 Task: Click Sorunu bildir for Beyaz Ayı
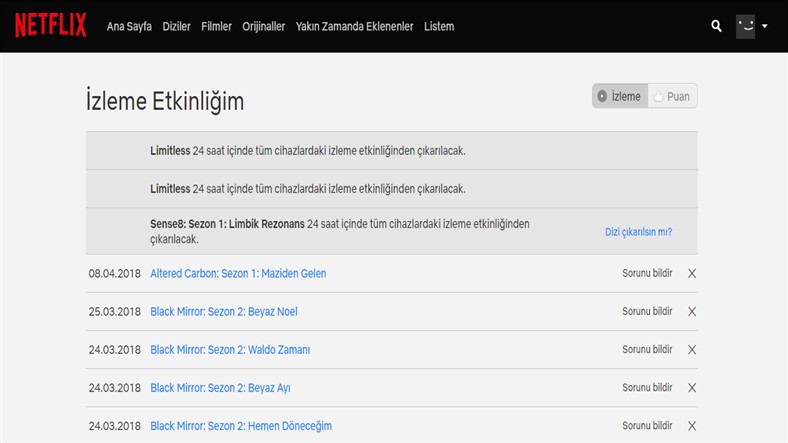point(647,388)
